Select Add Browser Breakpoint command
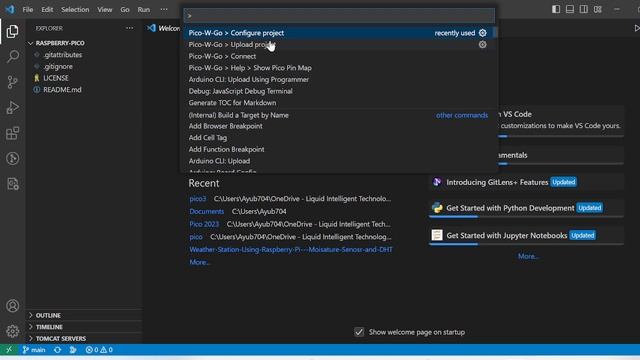 click(339, 126)
